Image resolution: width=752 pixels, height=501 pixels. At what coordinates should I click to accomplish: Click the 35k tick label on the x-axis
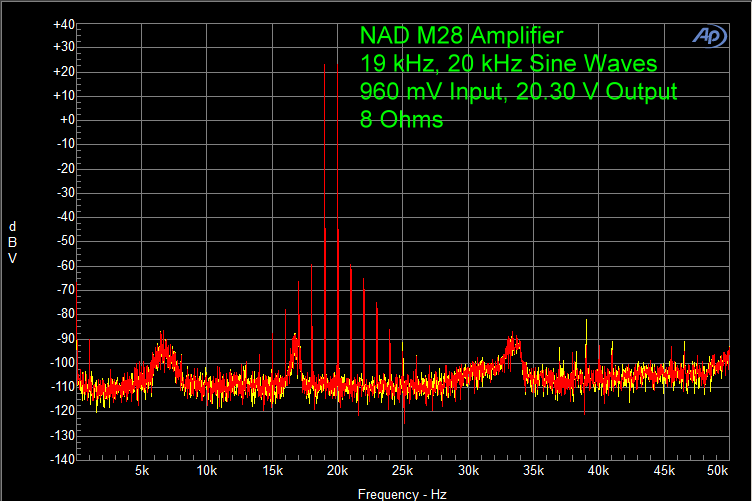click(534, 470)
